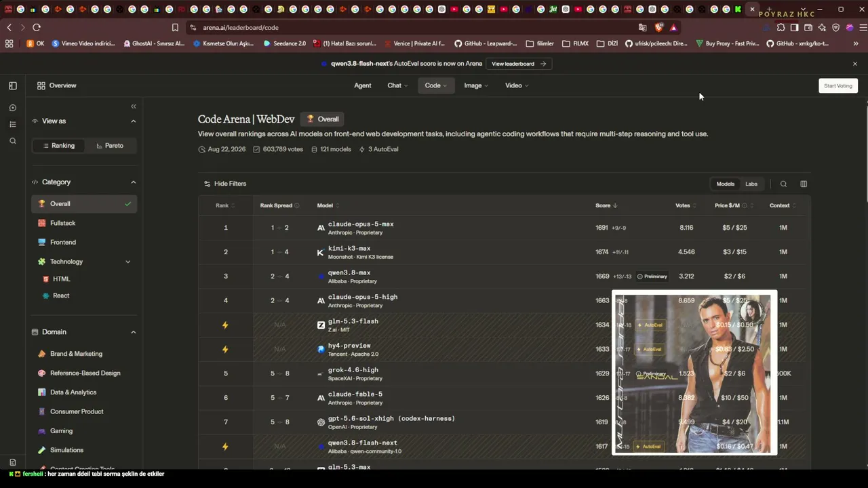
Task: Show hidden bookmarks with the overflow chevron
Action: coord(856,43)
